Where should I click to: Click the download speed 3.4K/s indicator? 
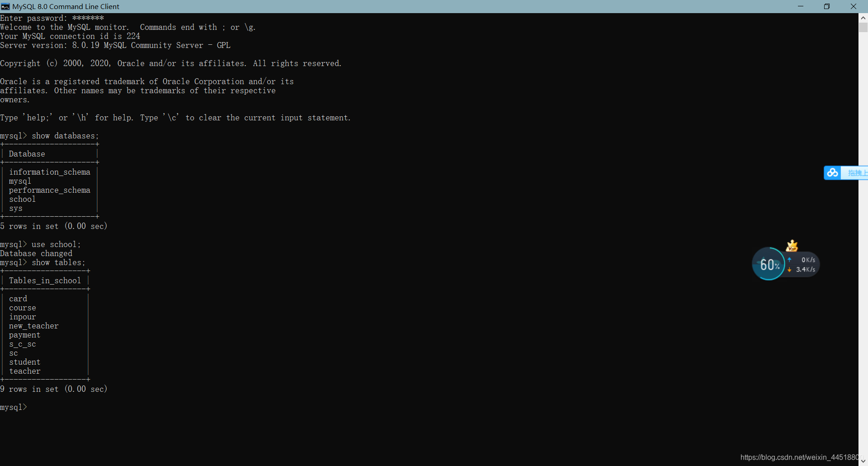pyautogui.click(x=802, y=269)
